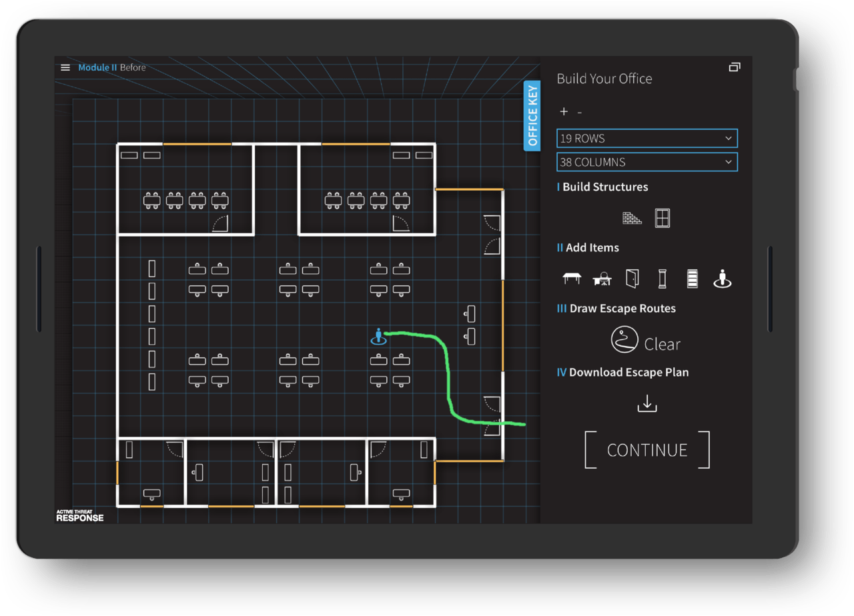Add a shelf cabinet item
This screenshot has width=854, height=616.
click(692, 279)
